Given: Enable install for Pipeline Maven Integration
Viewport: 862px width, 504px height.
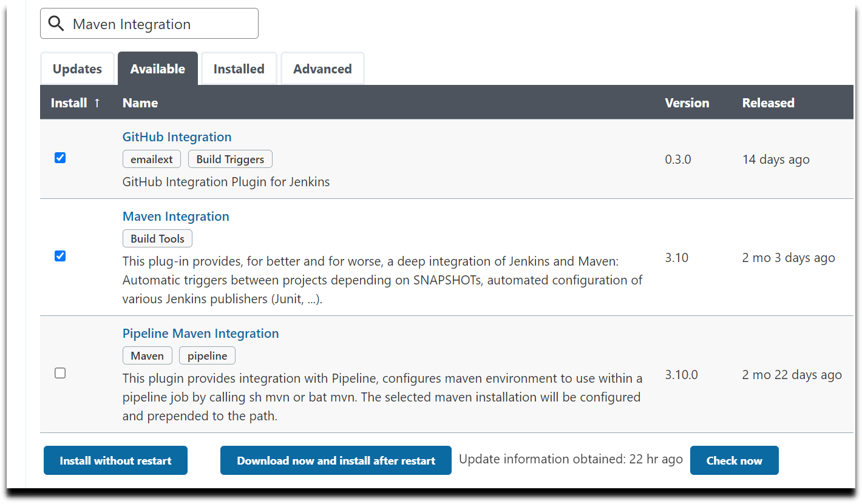Looking at the screenshot, I should [x=60, y=373].
